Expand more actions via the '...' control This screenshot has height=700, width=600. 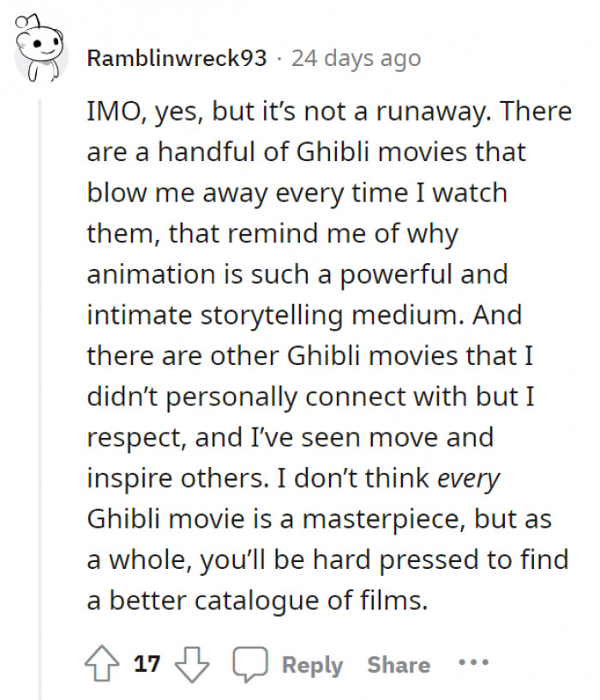click(x=473, y=662)
